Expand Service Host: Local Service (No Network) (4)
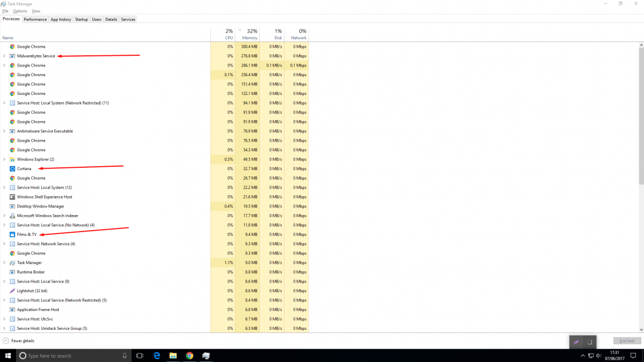This screenshot has width=644, height=362. [4, 225]
